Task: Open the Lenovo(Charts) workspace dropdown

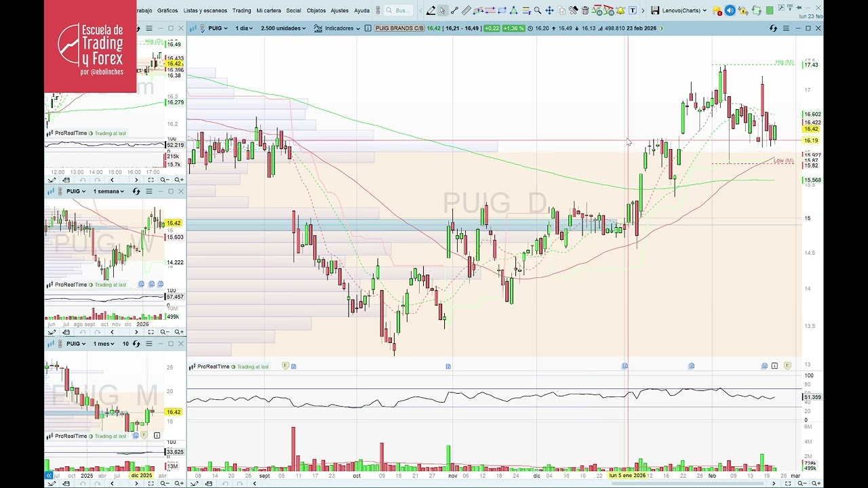Action: click(684, 10)
